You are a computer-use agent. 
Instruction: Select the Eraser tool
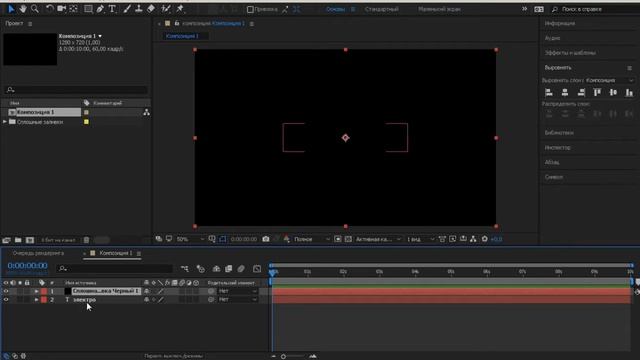click(x=151, y=9)
